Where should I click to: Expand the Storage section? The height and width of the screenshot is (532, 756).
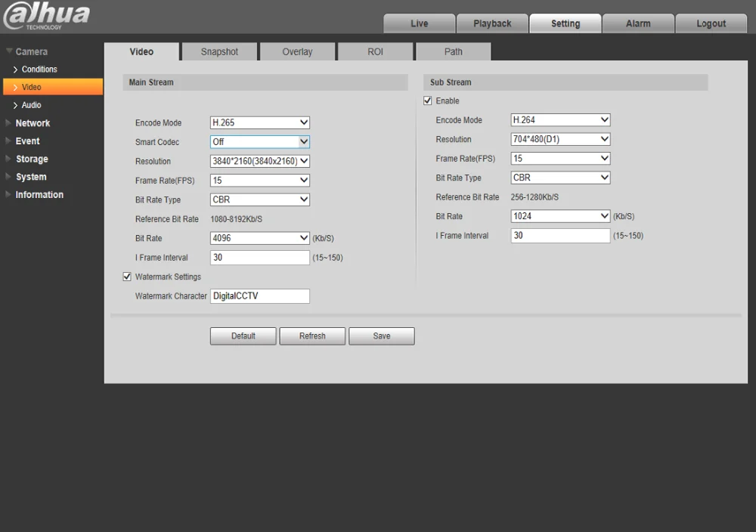tap(27, 159)
